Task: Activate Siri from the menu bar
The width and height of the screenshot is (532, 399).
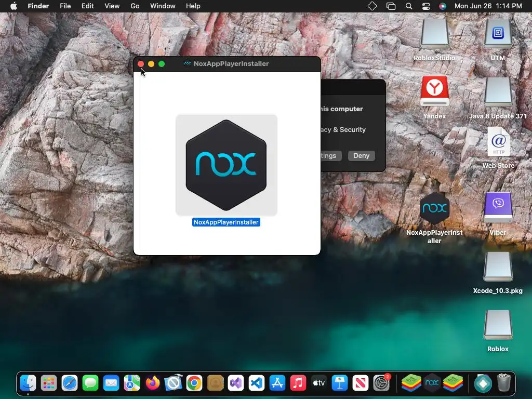Action: pos(443,6)
